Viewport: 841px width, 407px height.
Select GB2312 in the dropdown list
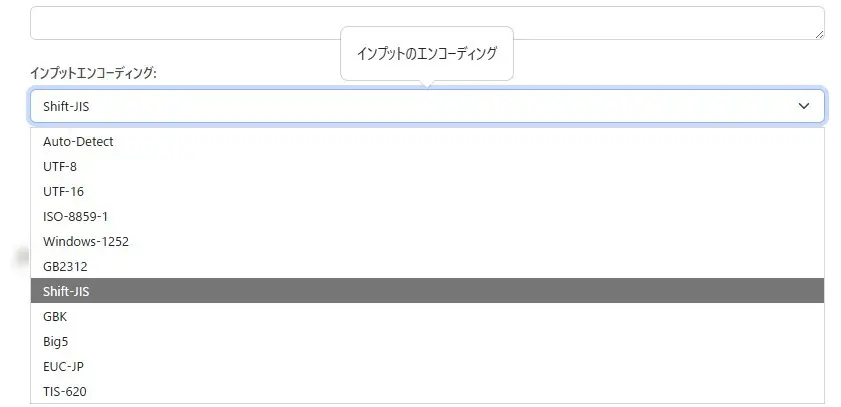(65, 266)
